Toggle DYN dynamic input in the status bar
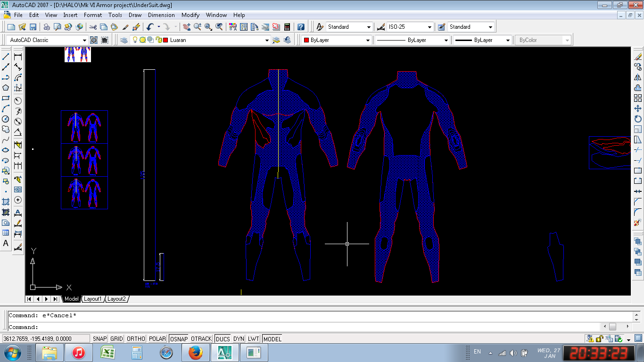The height and width of the screenshot is (362, 644). click(x=239, y=339)
